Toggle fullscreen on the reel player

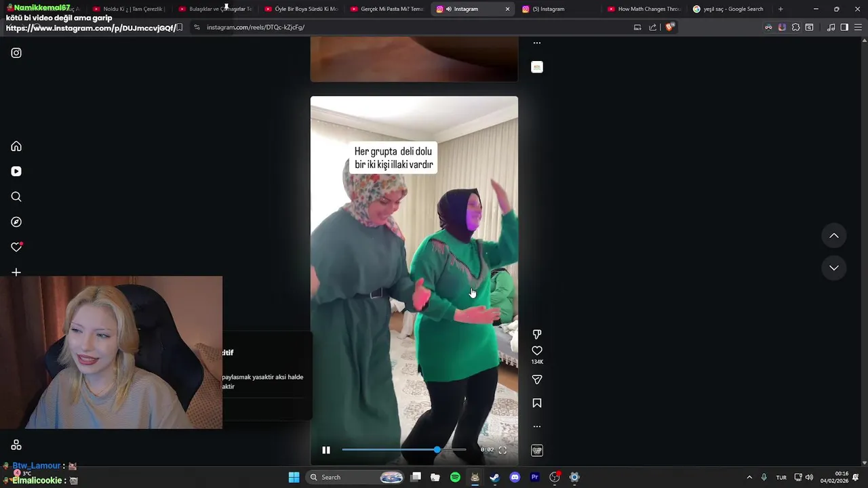point(502,450)
